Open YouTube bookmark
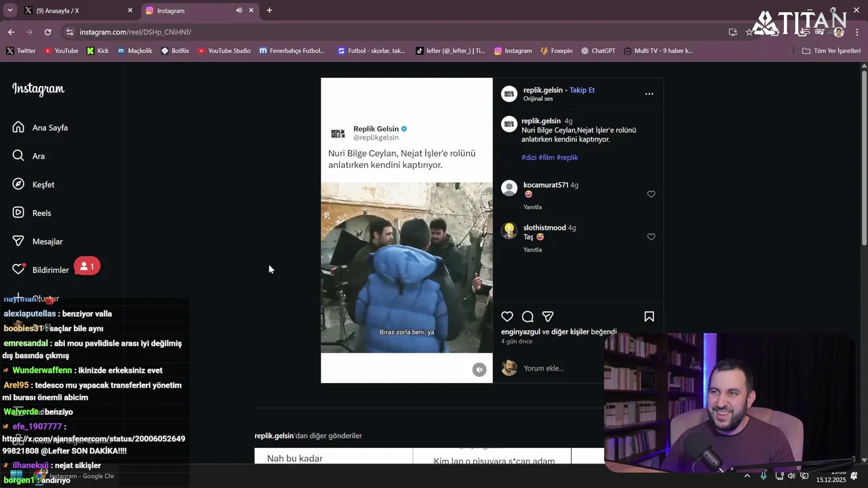868x488 pixels. coord(61,51)
